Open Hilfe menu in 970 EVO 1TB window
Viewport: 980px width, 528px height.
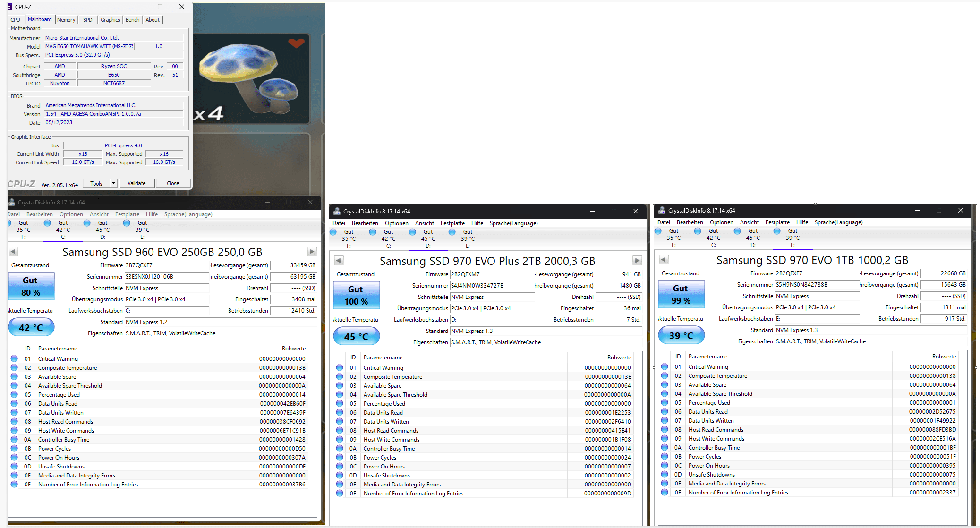pyautogui.click(x=802, y=222)
